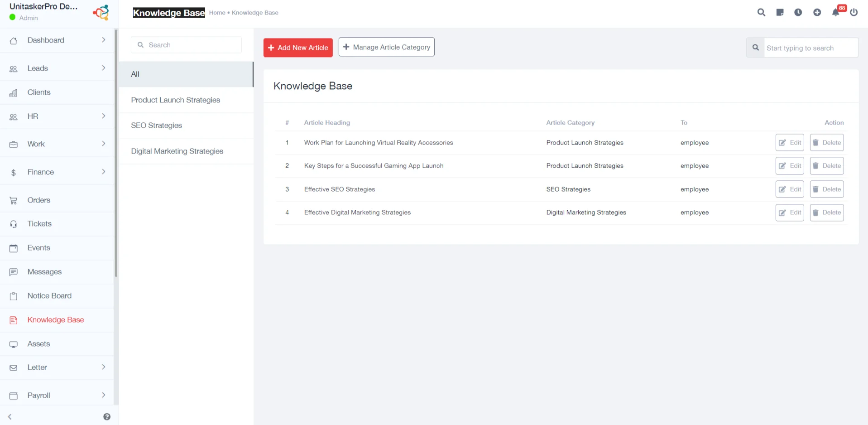Delete Effective Digital Marketing Strategies article
The width and height of the screenshot is (868, 425).
[827, 212]
